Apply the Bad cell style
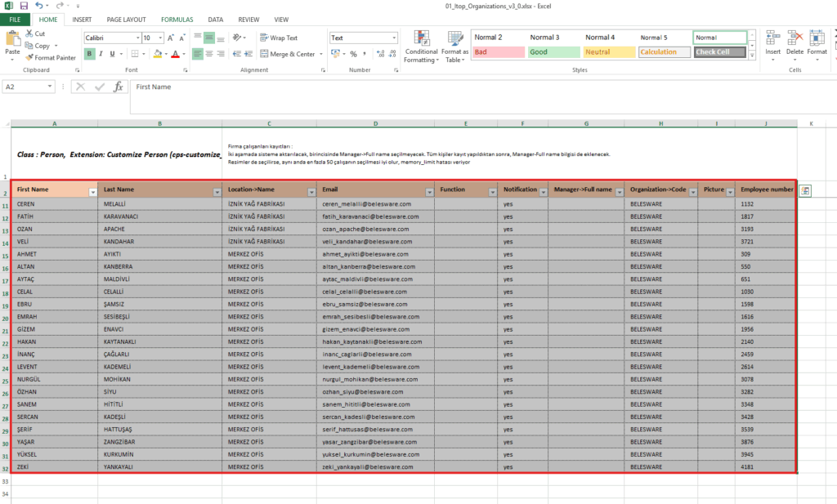Image resolution: width=837 pixels, height=504 pixels. pyautogui.click(x=499, y=51)
